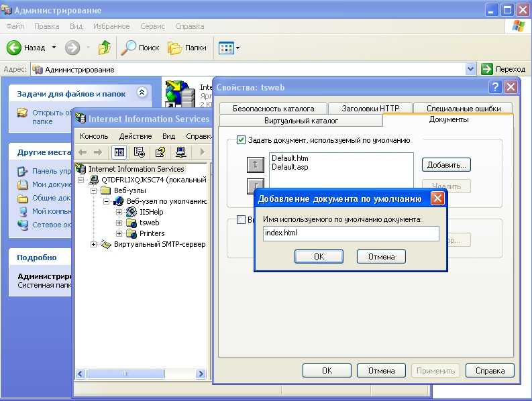532x401 pixels.
Task: Click Справка button in tsweb properties
Action: pyautogui.click(x=490, y=370)
